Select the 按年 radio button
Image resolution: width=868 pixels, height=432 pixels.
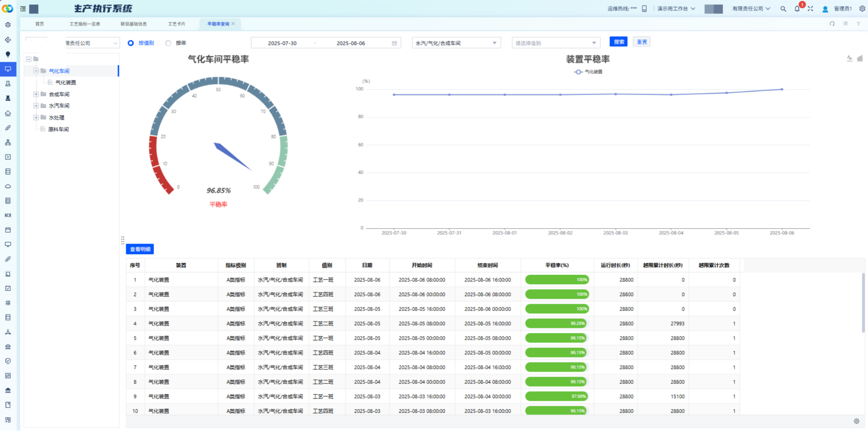(168, 43)
